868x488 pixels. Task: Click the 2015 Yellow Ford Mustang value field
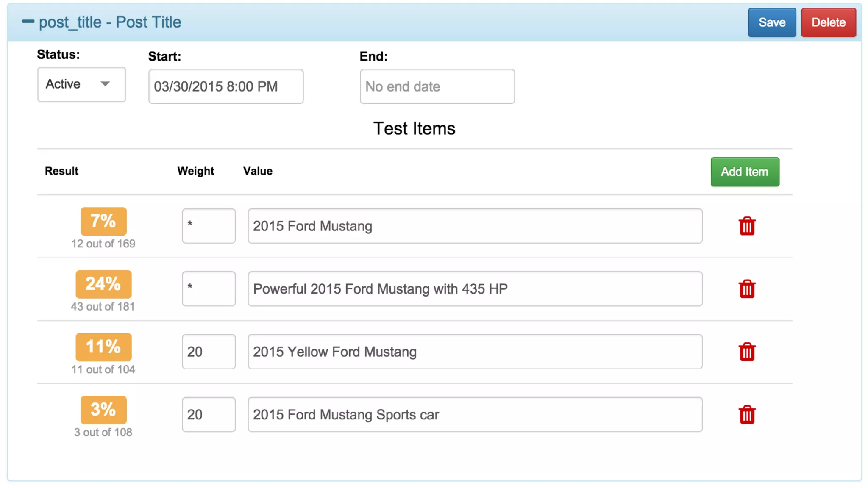pos(475,352)
